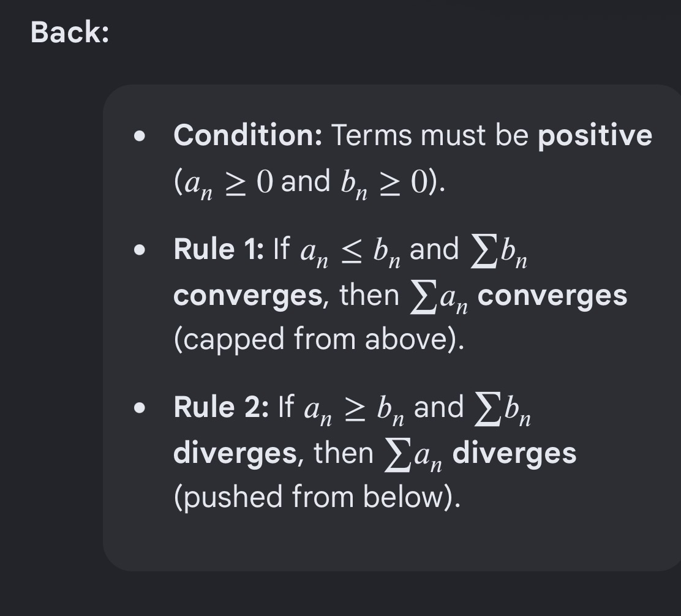The image size is (681, 616).
Task: Click the "Back:" heading label
Action: [69, 32]
